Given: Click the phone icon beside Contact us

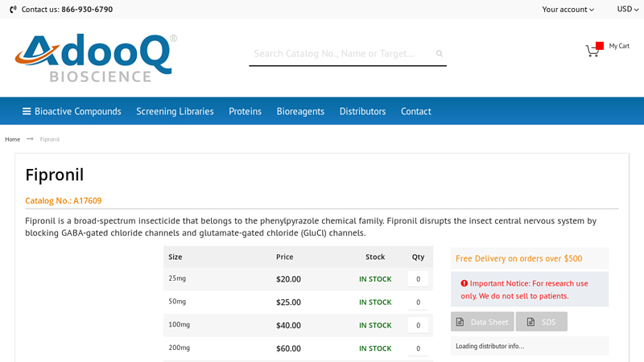Looking at the screenshot, I should point(14,10).
